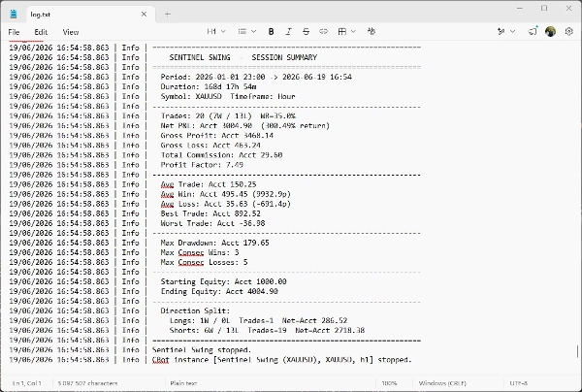Screen dimensions: 582x392
Task: Insert a hyperlink from the toolbar
Action: click(x=323, y=32)
